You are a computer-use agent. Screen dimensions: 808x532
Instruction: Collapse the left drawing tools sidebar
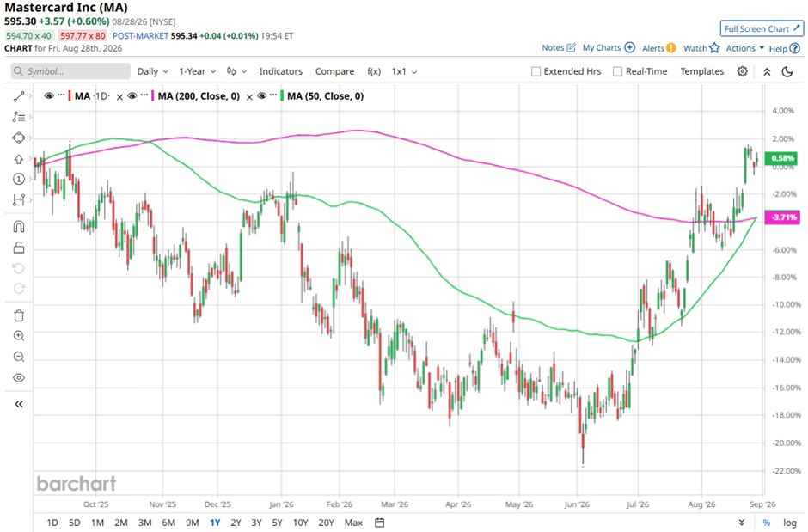pos(19,404)
